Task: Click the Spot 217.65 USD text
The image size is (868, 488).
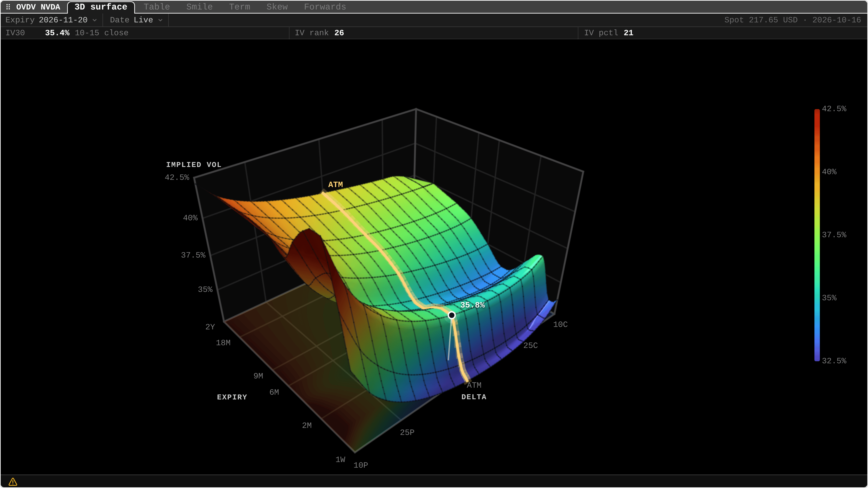Action: [761, 20]
